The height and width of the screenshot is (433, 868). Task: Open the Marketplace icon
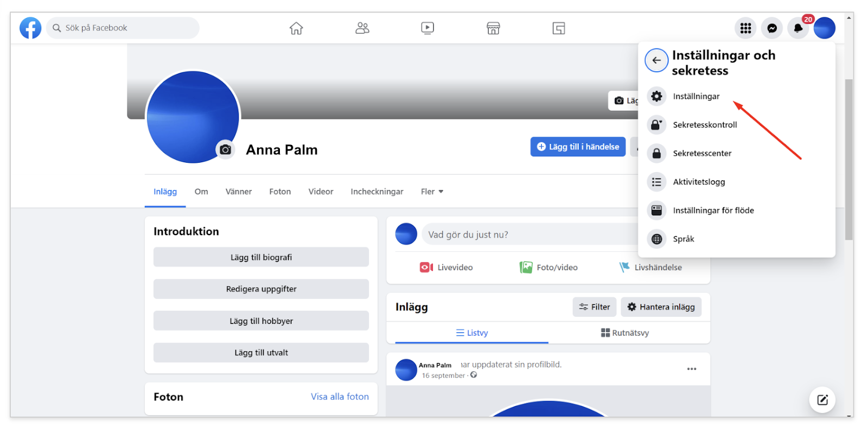(493, 28)
